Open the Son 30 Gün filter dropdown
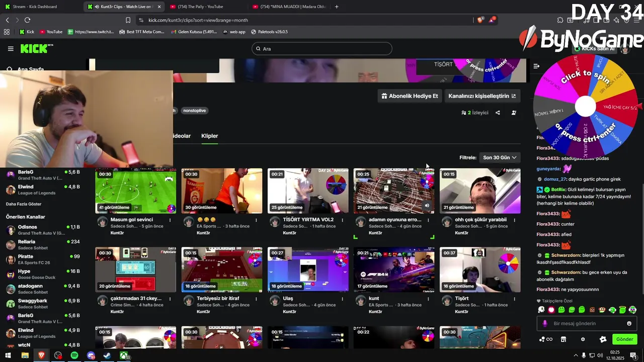 point(500,157)
